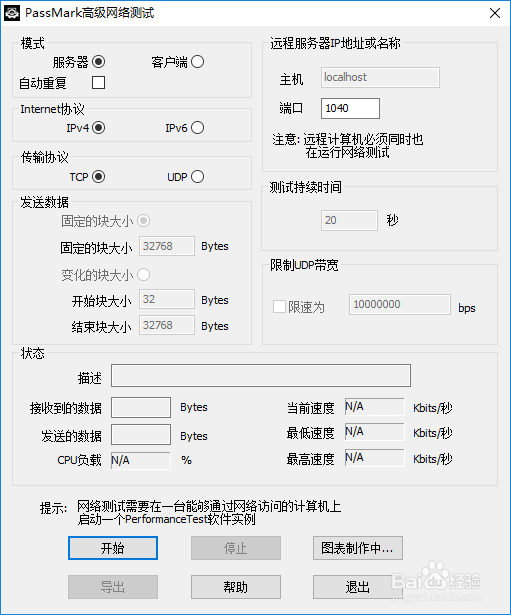Image resolution: width=511 pixels, height=615 pixels.
Task: Click the bandwidth limit 10000000 field
Action: click(x=400, y=305)
